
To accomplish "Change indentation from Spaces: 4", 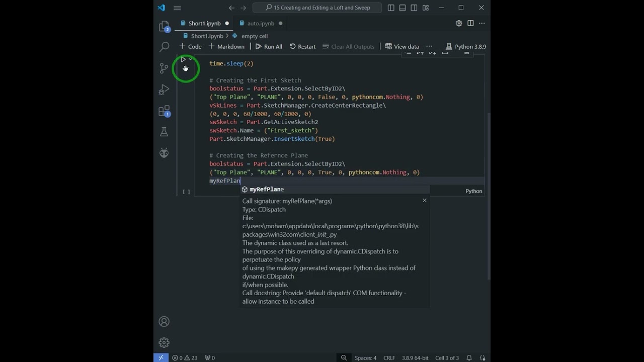I will tap(365, 358).
